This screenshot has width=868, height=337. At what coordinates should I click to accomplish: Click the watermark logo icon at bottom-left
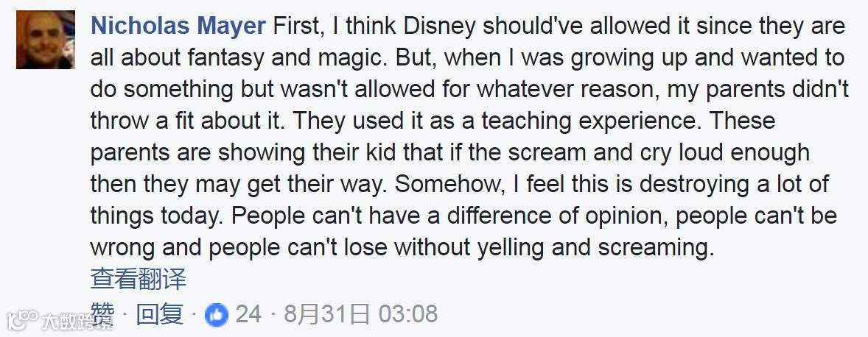tap(21, 319)
